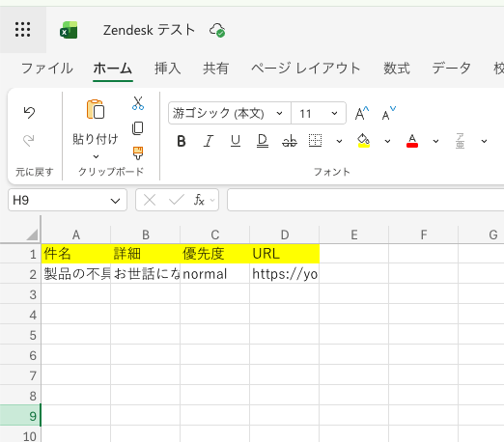Open the app launcher grid
Image resolution: width=504 pixels, height=442 pixels.
coord(23,30)
